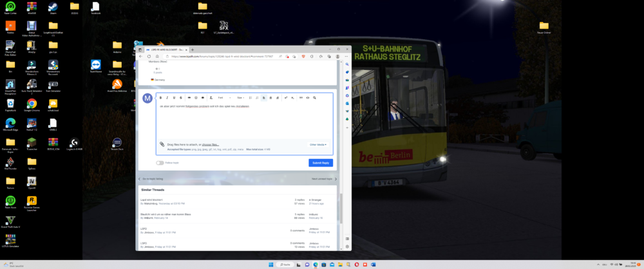The height and width of the screenshot is (269, 644).
Task: Open the Other Media dropdown
Action: click(x=318, y=145)
